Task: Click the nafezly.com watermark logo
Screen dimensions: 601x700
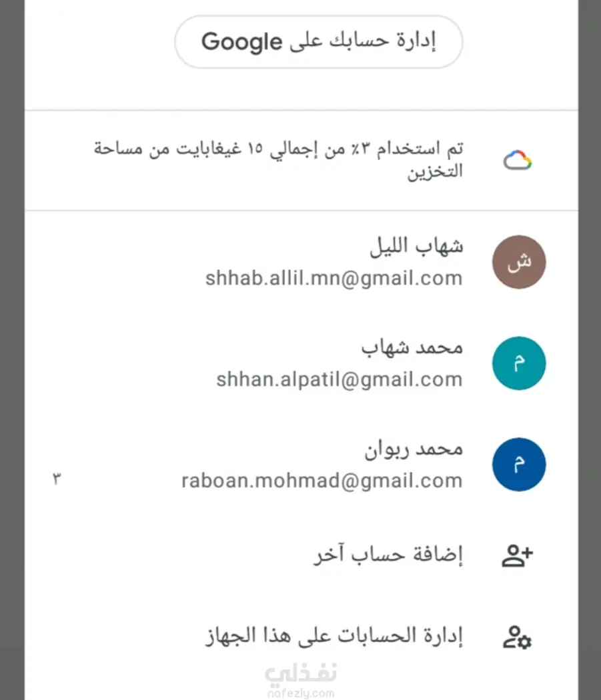Action: [301, 681]
